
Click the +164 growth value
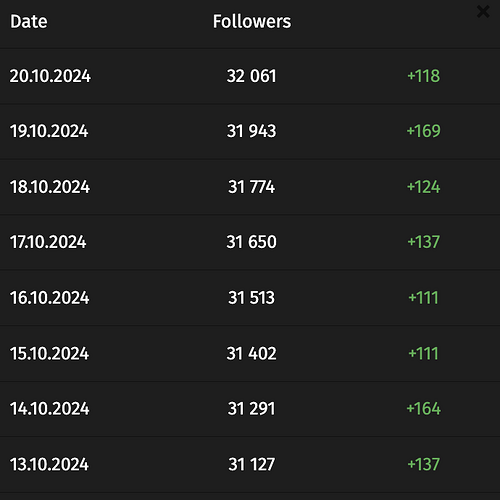pyautogui.click(x=424, y=409)
